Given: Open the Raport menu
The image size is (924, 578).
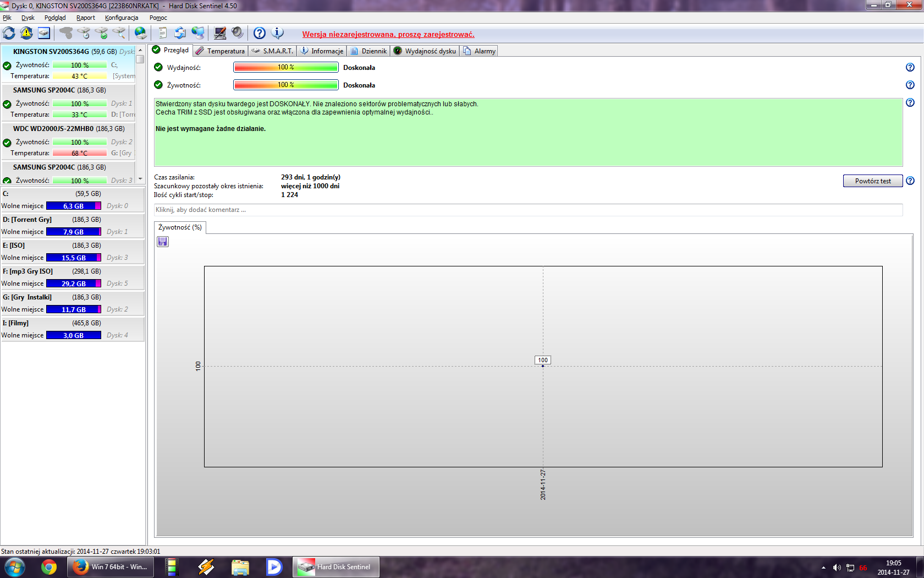Looking at the screenshot, I should (86, 18).
